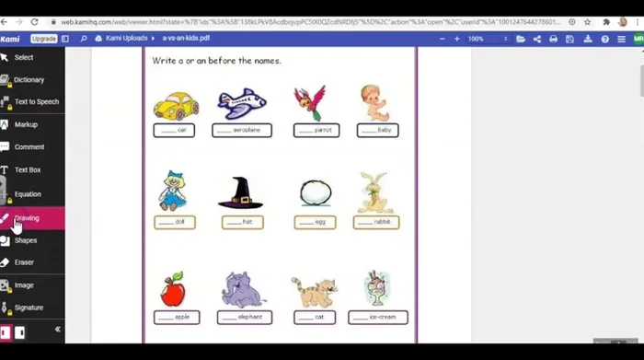This screenshot has width=644, height=360.
Task: Zoom in with the plus button
Action: tap(456, 39)
